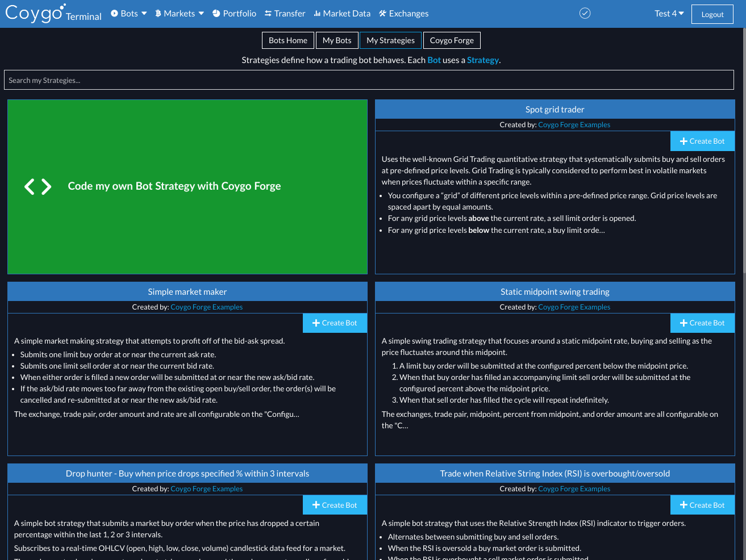This screenshot has height=560, width=746.
Task: Click the connection status checkmark icon
Action: [585, 13]
